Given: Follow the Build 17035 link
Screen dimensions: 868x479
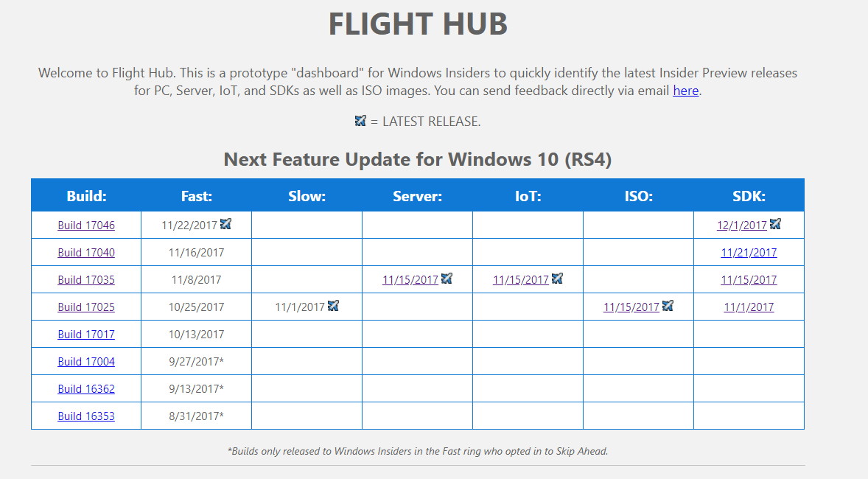Looking at the screenshot, I should [x=86, y=279].
